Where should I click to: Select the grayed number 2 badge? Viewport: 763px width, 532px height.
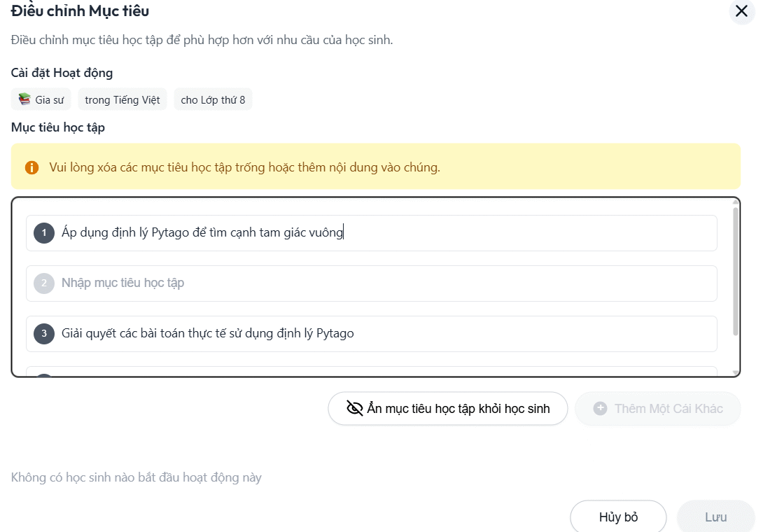pos(44,283)
